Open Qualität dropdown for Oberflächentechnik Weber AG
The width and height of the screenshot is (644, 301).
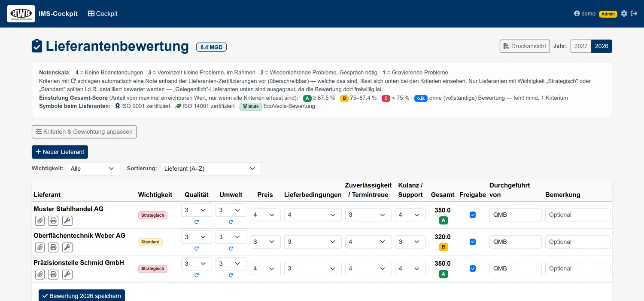[x=197, y=237]
